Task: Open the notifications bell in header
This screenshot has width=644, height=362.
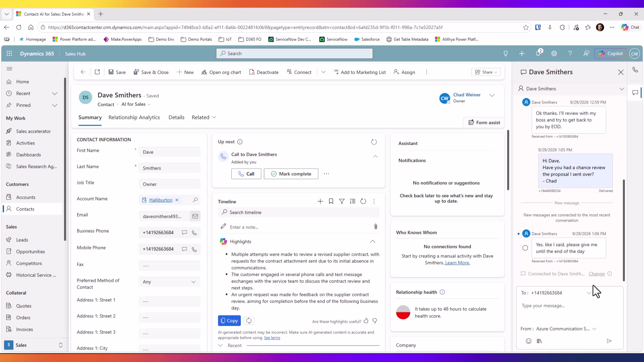Action: (x=538, y=54)
